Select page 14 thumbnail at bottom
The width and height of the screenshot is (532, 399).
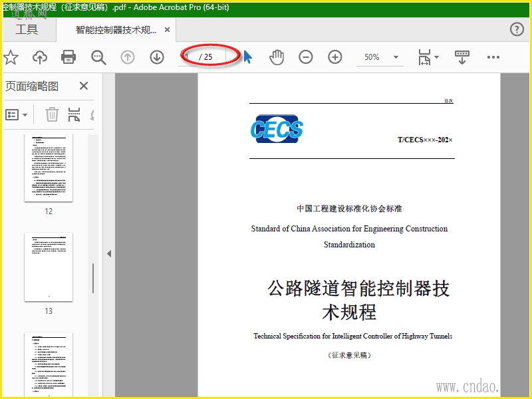pos(49,364)
